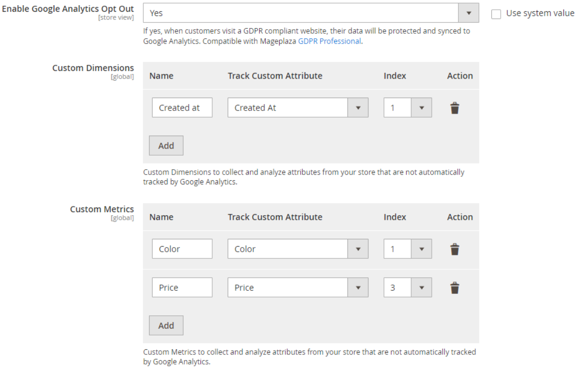Viewport: 588px width, 376px height.
Task: Change the Color metric index dropdown
Action: (x=407, y=249)
